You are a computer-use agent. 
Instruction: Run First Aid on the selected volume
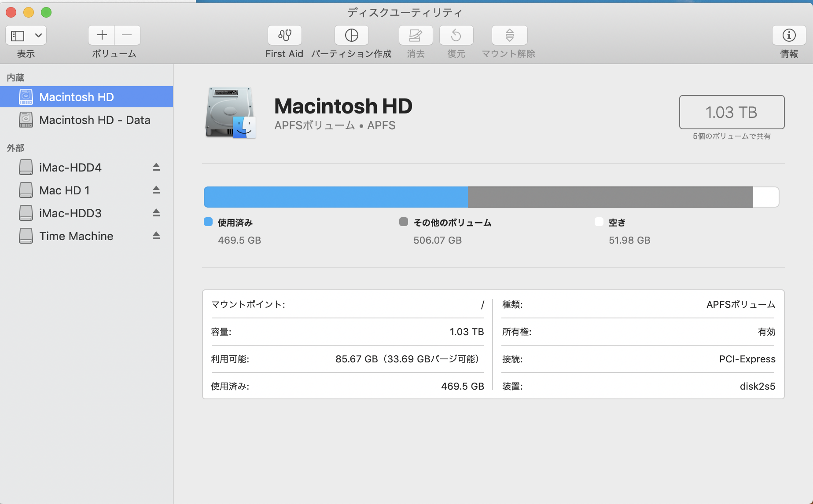(284, 35)
